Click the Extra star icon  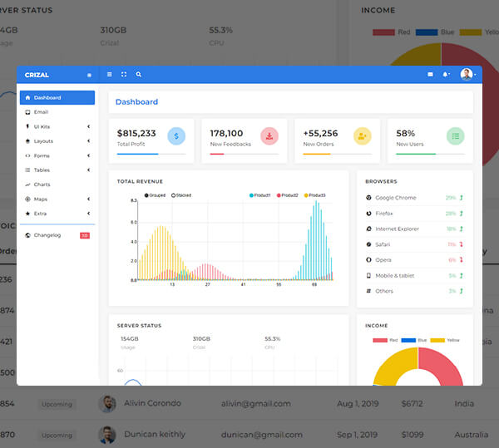pyautogui.click(x=27, y=214)
